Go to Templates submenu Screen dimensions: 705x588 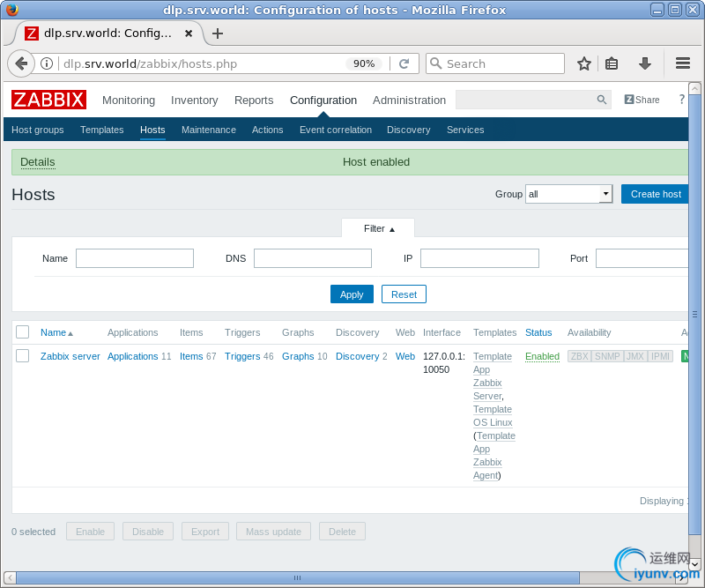[102, 130]
